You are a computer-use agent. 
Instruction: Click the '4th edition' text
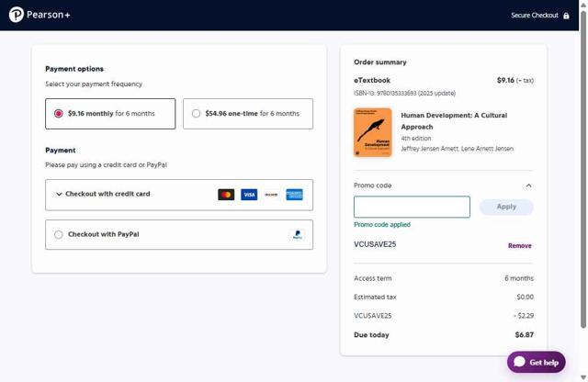tap(416, 139)
